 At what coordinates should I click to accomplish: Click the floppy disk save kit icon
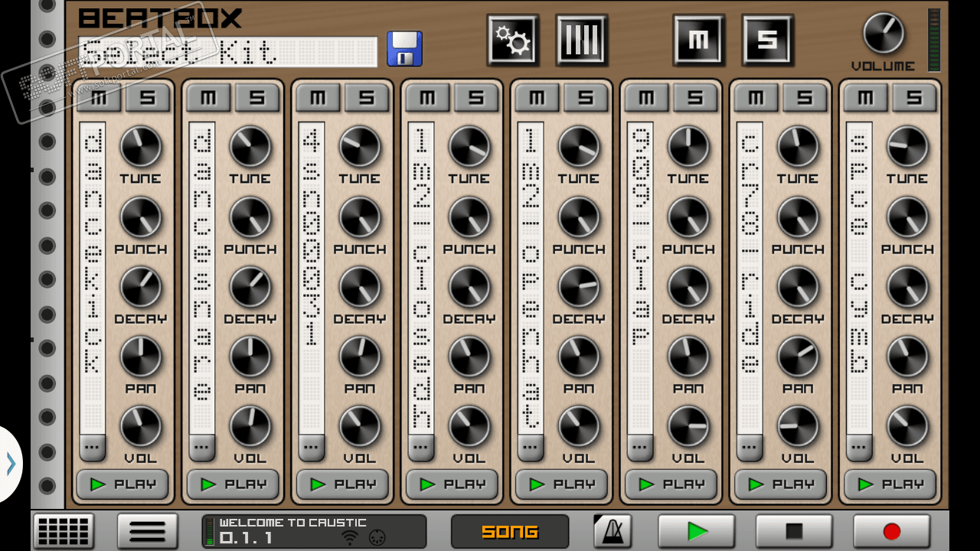pyautogui.click(x=404, y=49)
